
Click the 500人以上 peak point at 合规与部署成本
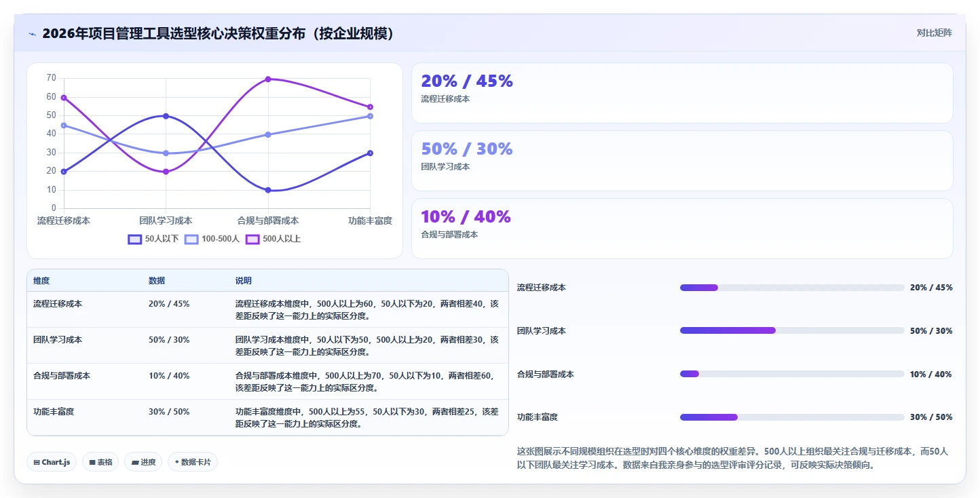[268, 79]
